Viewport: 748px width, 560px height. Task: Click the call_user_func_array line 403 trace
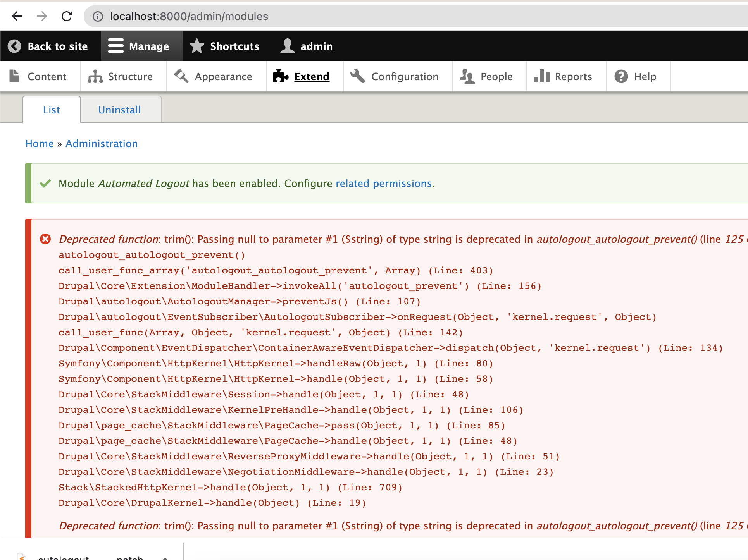tap(276, 270)
